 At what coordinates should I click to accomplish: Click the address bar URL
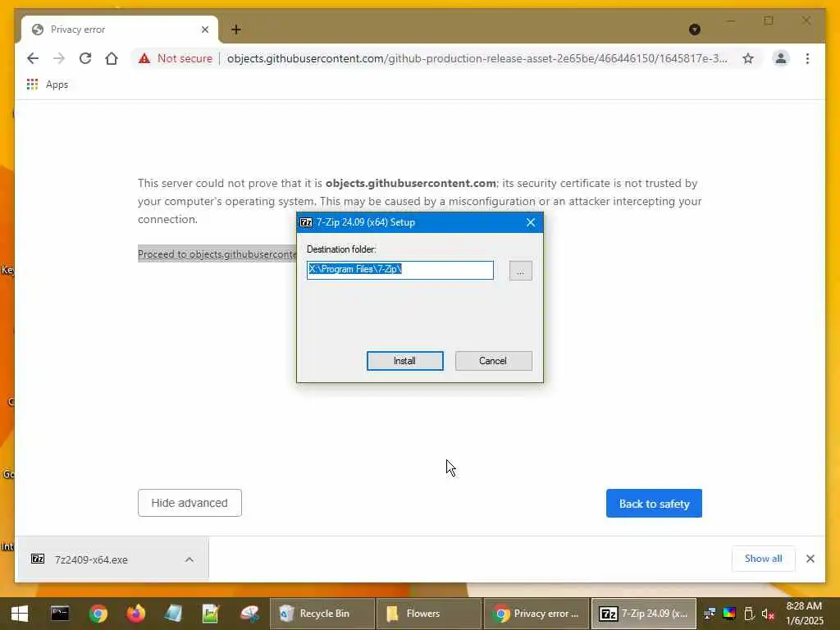tap(477, 58)
